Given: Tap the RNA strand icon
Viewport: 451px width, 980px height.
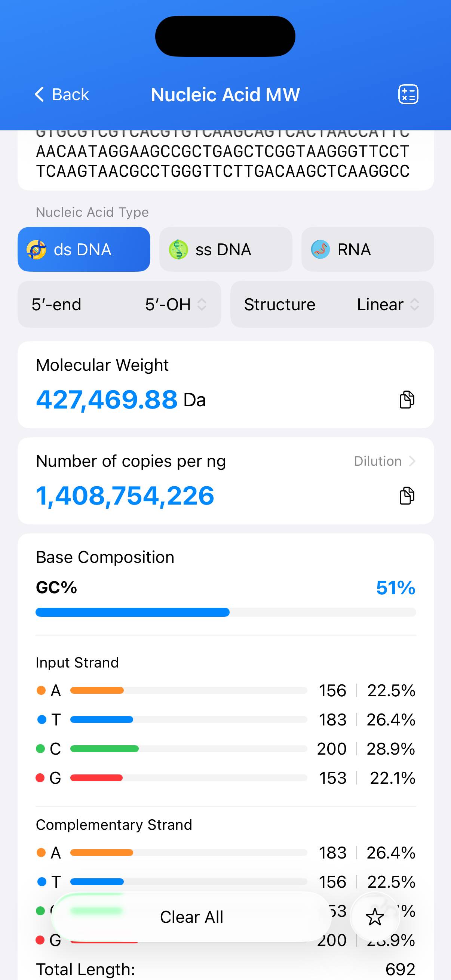Looking at the screenshot, I should pos(320,250).
